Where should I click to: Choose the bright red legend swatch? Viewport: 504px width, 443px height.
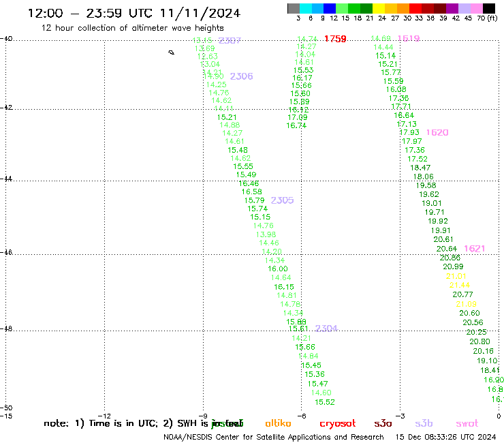(415, 8)
